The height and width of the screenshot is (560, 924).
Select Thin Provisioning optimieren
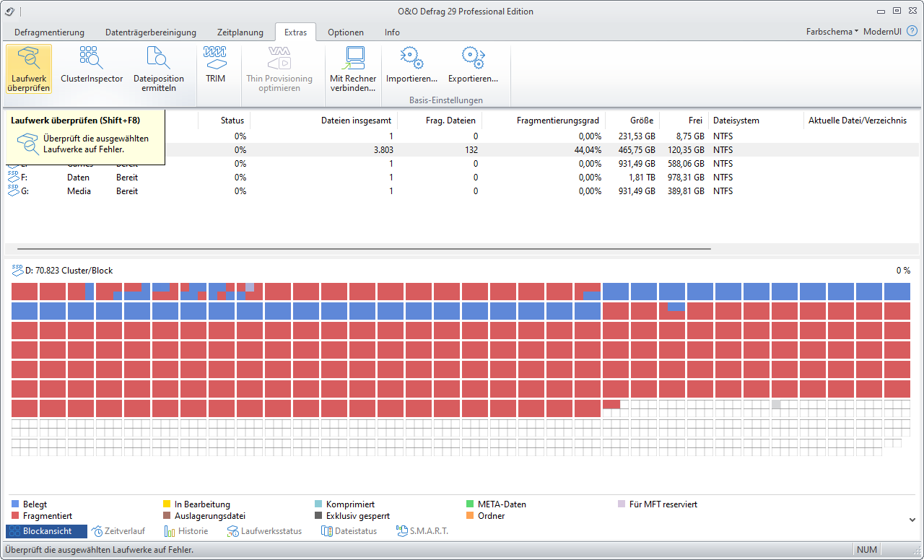[279, 69]
